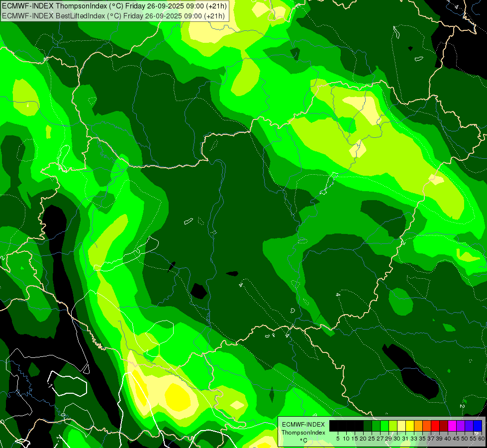Click the orange legend swatch (33–35)

point(418,426)
